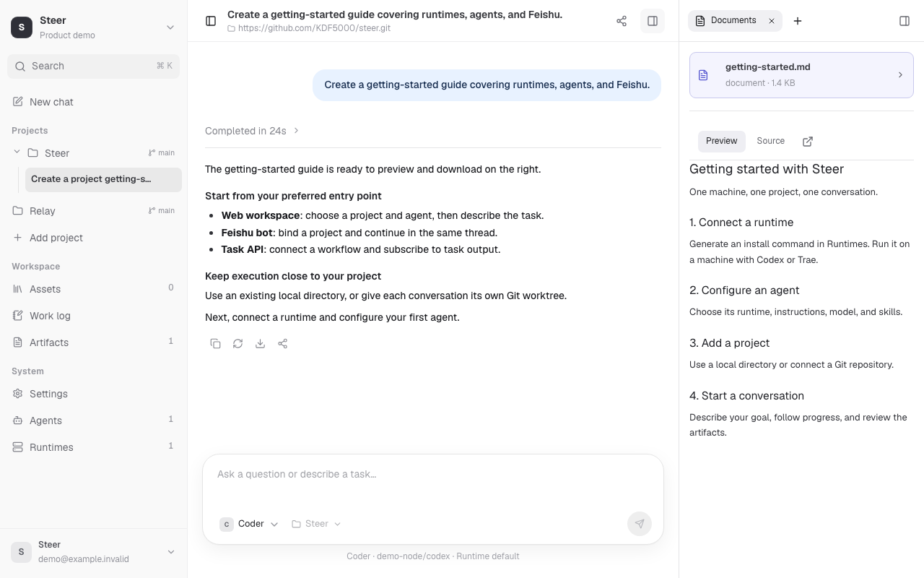Open Settings in the System section
This screenshot has height=578, width=924.
tap(93, 394)
